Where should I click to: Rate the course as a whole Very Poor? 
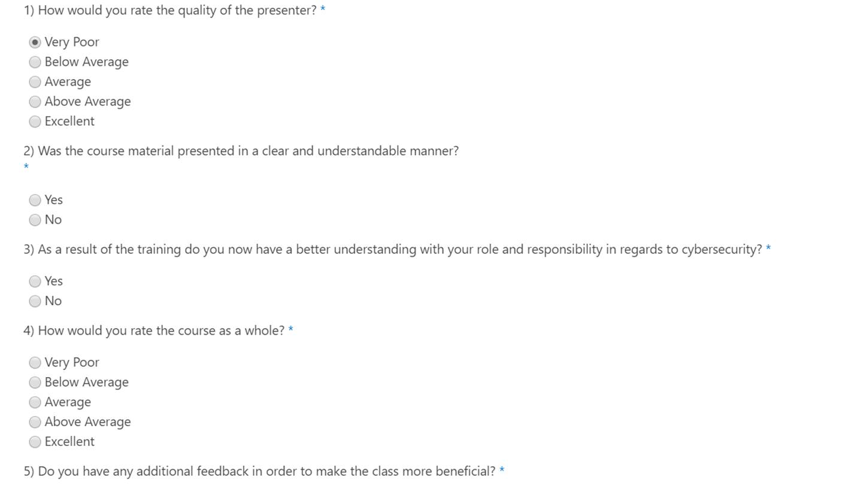35,362
